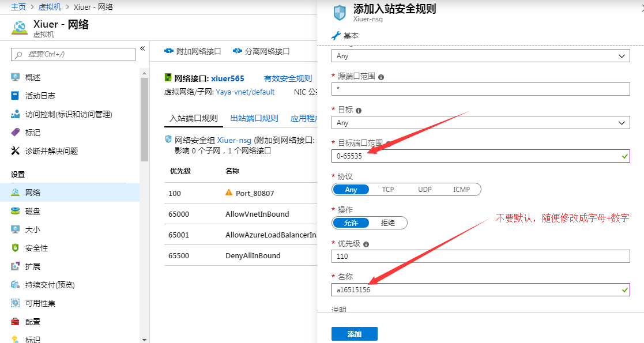Open 入站端口规则 tab
The width and height of the screenshot is (644, 343).
pyautogui.click(x=194, y=118)
